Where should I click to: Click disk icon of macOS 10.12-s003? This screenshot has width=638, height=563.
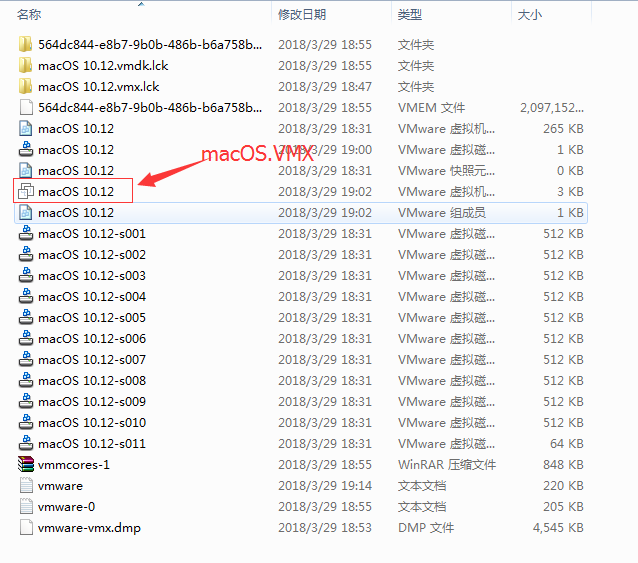(26, 275)
